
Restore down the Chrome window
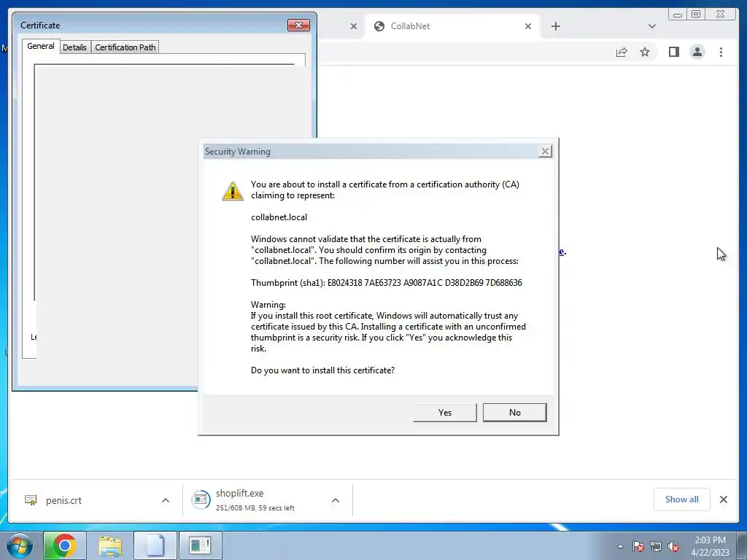point(695,15)
